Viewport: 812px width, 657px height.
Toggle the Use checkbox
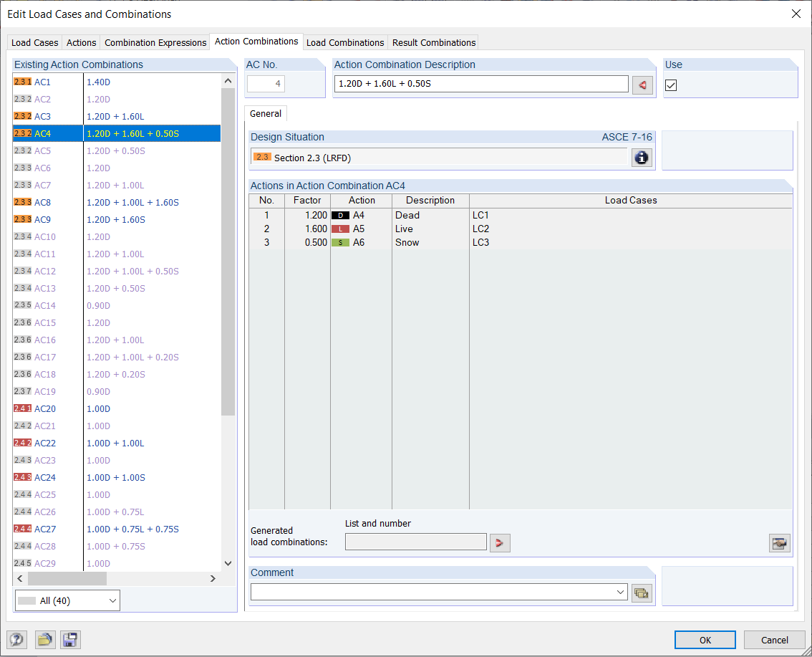671,85
